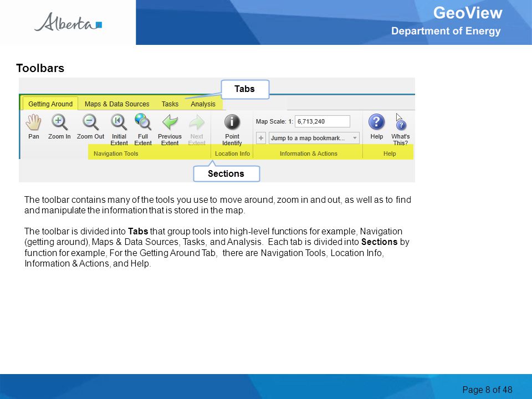
Task: Open the Getting Around tab
Action: [50, 104]
